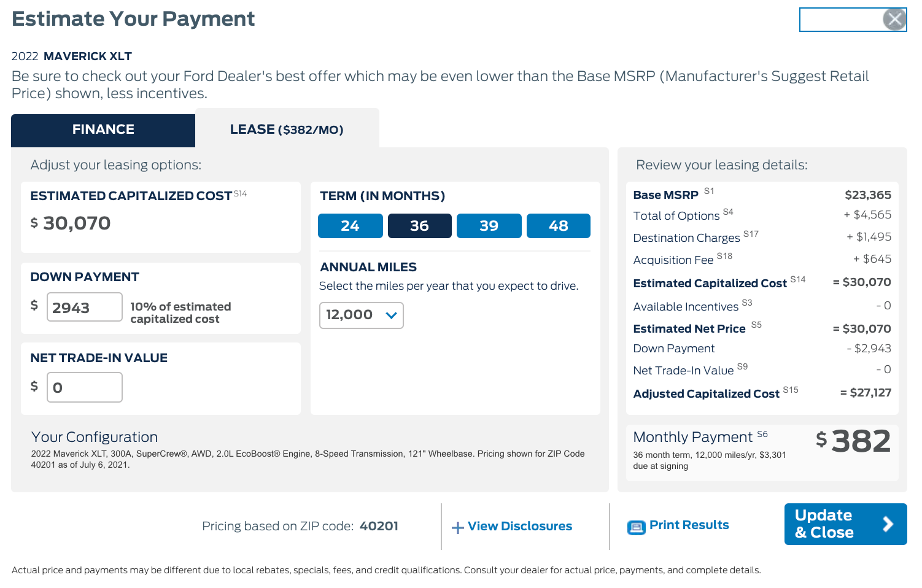Image resolution: width=922 pixels, height=588 pixels.
Task: Click the Adjusted Capitalized Cost value $27,127
Action: [866, 393]
